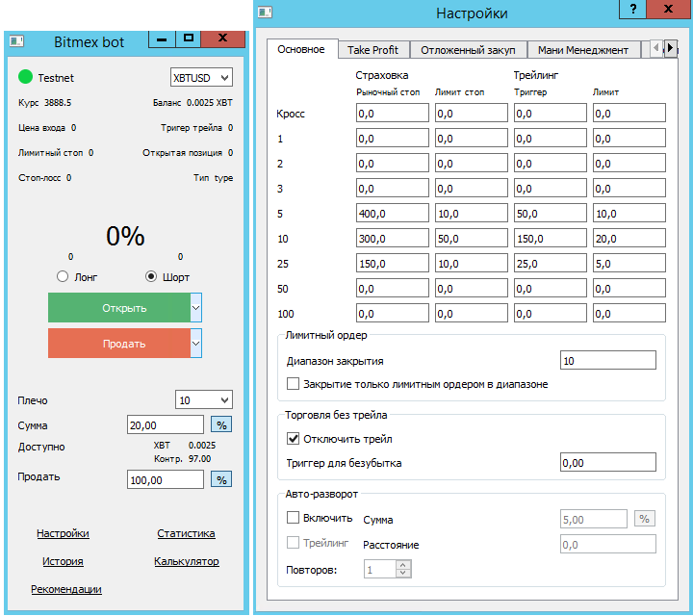Click the Bitmex bot window icon

tap(16, 40)
